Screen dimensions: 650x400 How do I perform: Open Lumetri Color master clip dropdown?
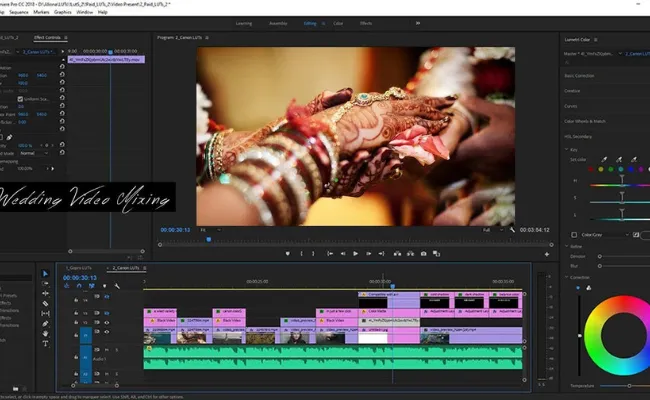pyautogui.click(x=620, y=53)
